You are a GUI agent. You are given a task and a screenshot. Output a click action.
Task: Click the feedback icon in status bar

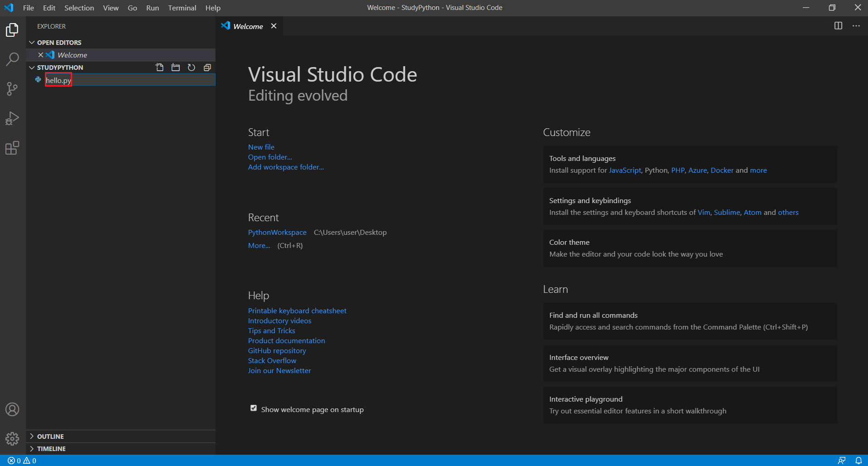pos(842,461)
